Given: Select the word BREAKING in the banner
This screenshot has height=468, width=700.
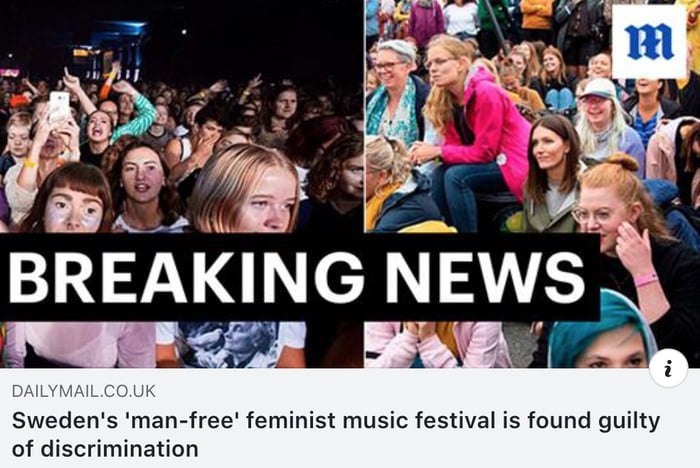Looking at the screenshot, I should tap(186, 277).
